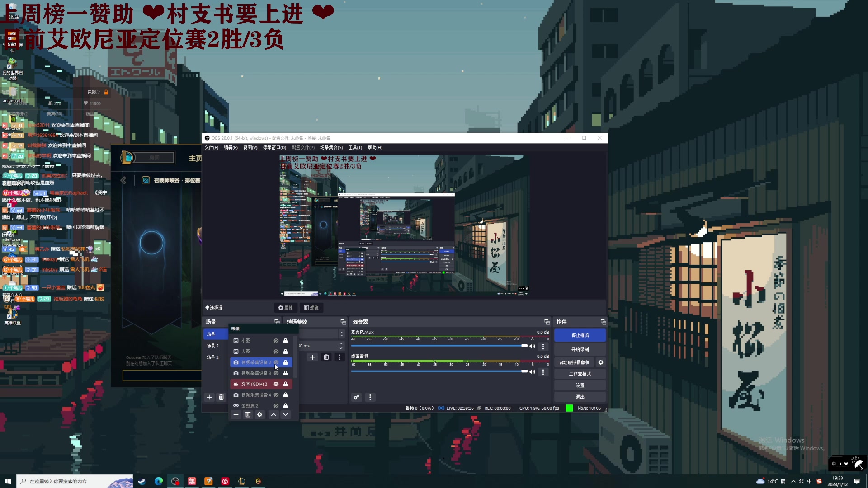Show the 视频采集设备 3 source
868x488 pixels.
click(276, 373)
